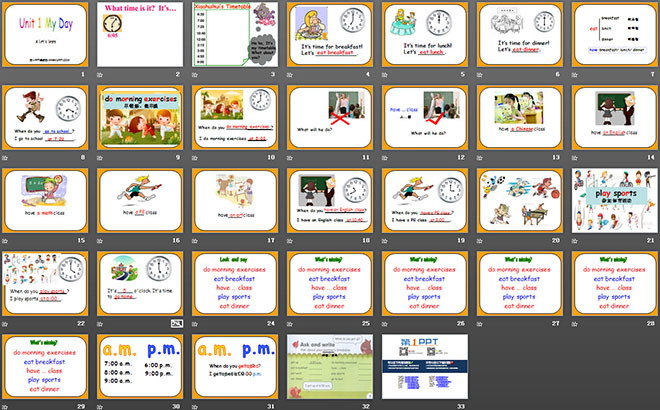Select the 'have a Chinese class' slide

(520, 117)
